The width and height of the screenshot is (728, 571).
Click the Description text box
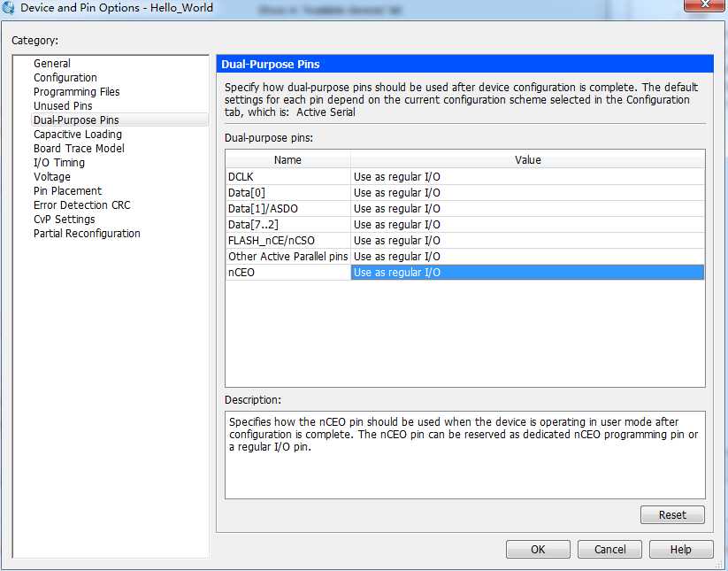[x=464, y=455]
